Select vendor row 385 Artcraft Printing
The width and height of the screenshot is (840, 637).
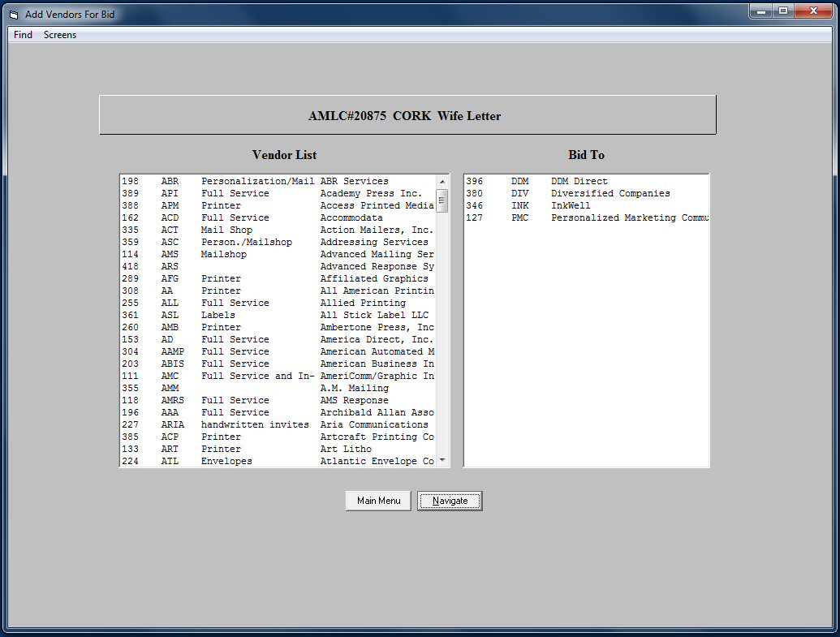(x=278, y=437)
